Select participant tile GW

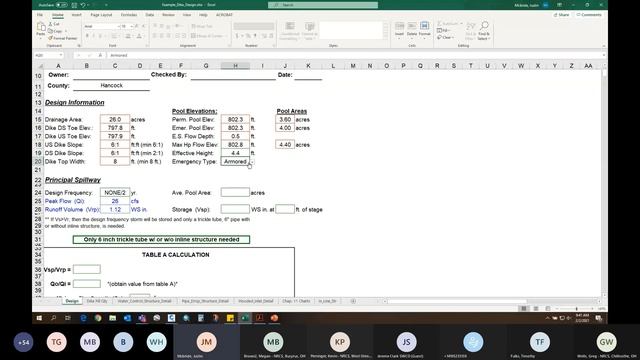coord(606,342)
